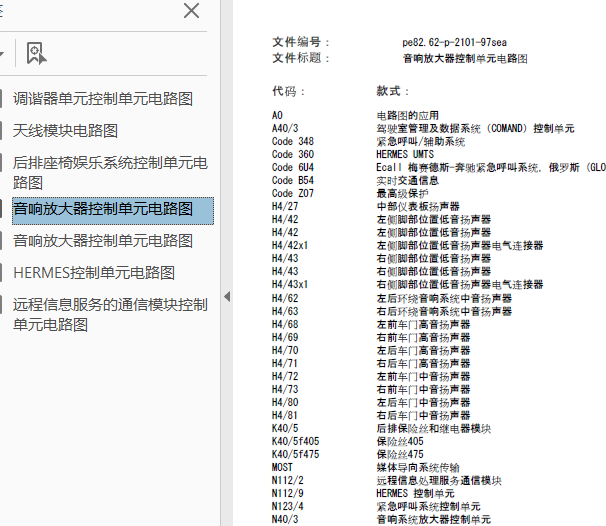
Task: Collapse the side panel with the arrow
Action: click(x=227, y=297)
